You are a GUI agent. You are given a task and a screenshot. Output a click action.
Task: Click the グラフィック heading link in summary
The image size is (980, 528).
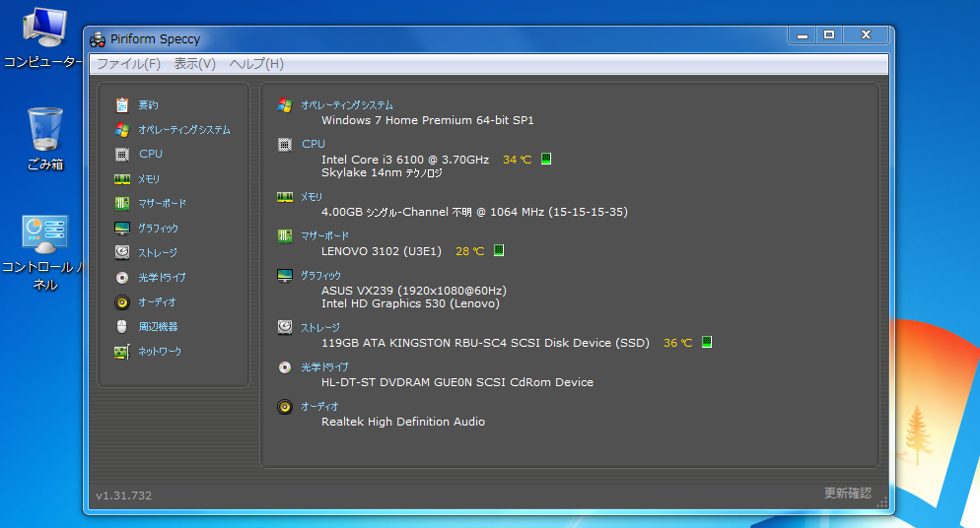click(x=320, y=275)
